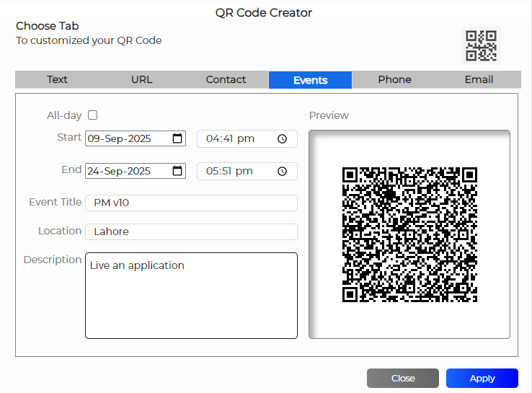Switch to the Phone tab
Screen dimensions: 532x393
click(x=394, y=79)
